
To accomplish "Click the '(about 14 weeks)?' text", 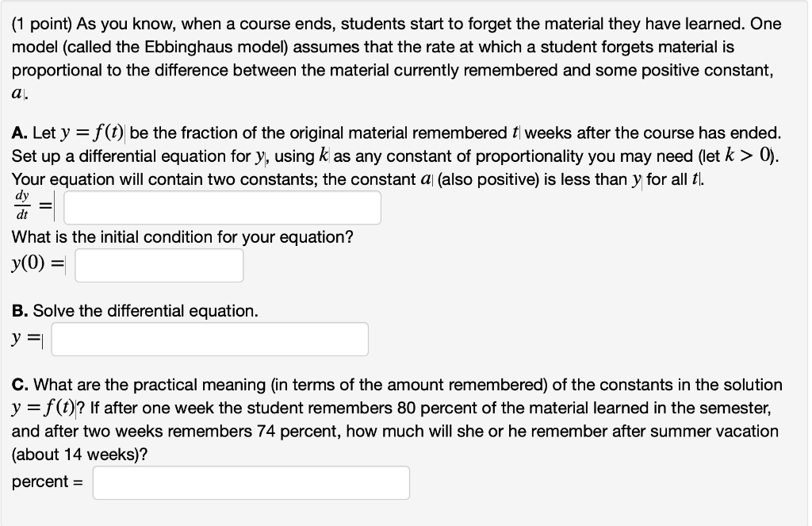I will tap(80, 455).
